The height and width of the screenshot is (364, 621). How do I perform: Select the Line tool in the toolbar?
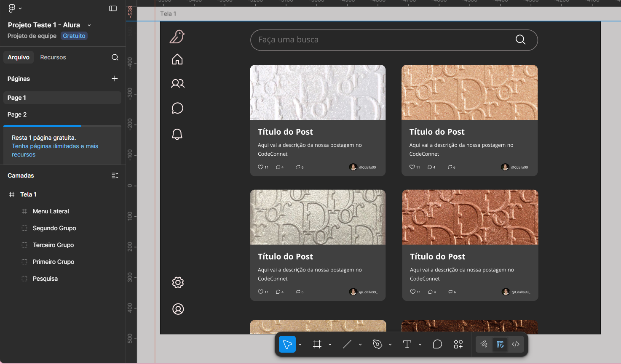[347, 345]
